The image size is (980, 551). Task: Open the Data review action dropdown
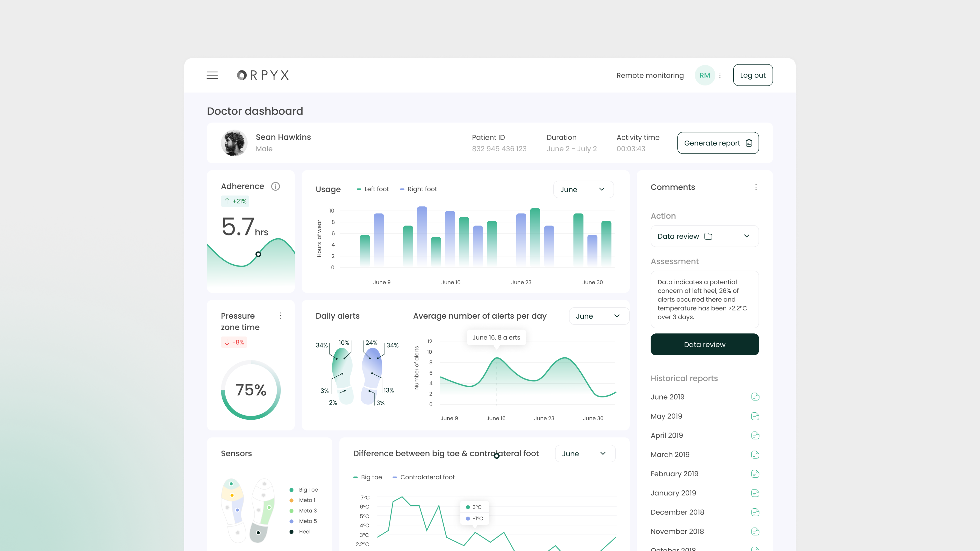point(704,236)
